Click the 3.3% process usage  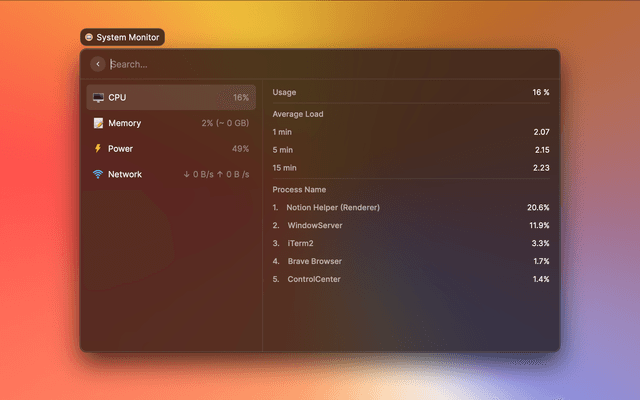[540, 243]
